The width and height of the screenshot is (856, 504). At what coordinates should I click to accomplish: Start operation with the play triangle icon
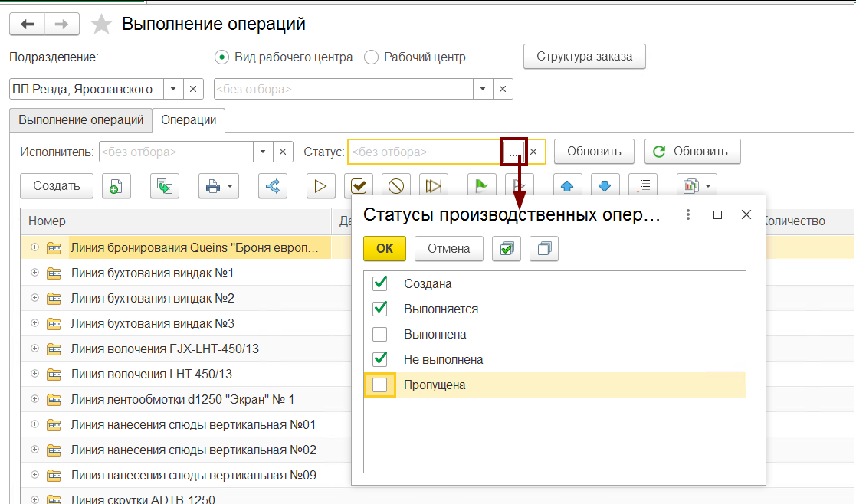coord(320,186)
